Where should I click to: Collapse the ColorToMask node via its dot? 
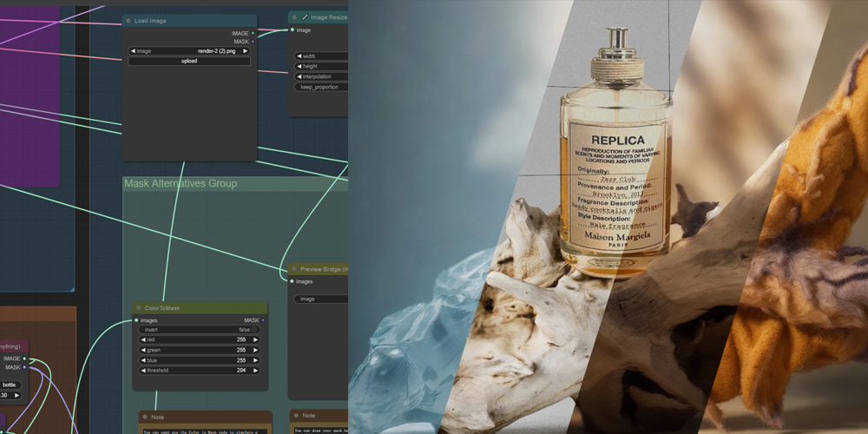pos(138,308)
